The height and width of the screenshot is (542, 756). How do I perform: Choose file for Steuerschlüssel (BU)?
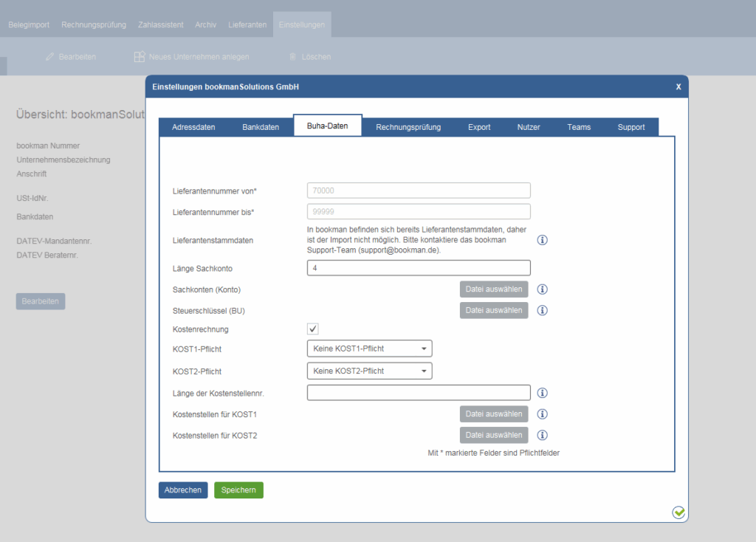tap(494, 311)
